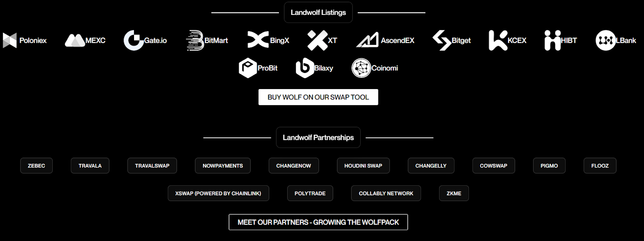Screen dimensions: 644x241
Task: Click the Coinomi wallet logo
Action: click(375, 68)
